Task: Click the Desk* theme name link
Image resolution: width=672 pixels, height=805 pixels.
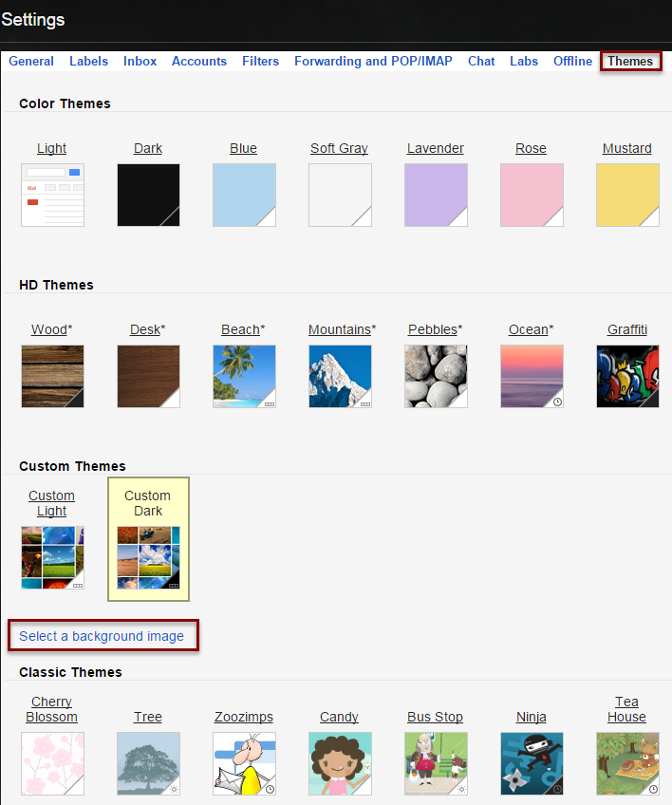Action: click(148, 329)
